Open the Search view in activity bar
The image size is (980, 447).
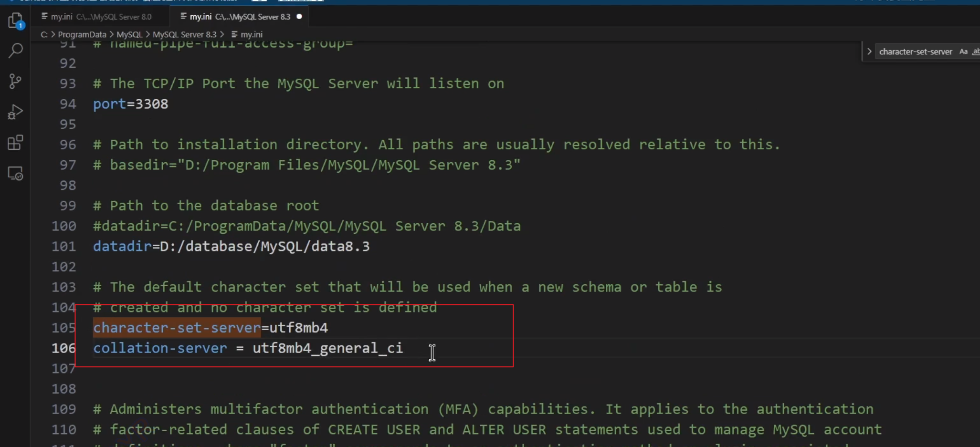tap(15, 50)
